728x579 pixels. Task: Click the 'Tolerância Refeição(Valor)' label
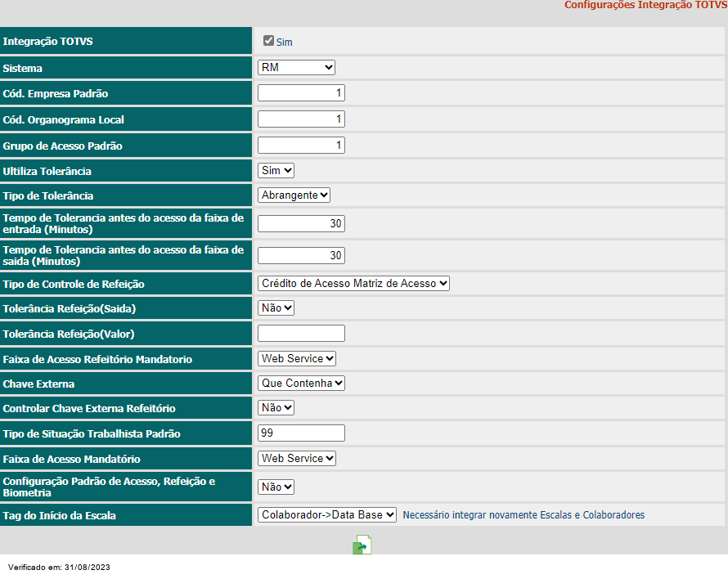click(x=69, y=334)
